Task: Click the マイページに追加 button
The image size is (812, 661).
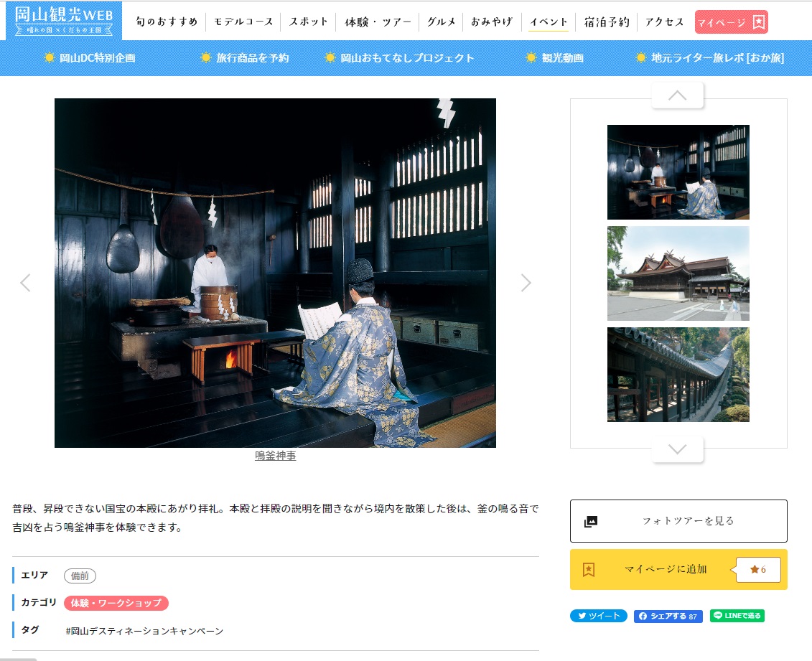Action: [678, 569]
